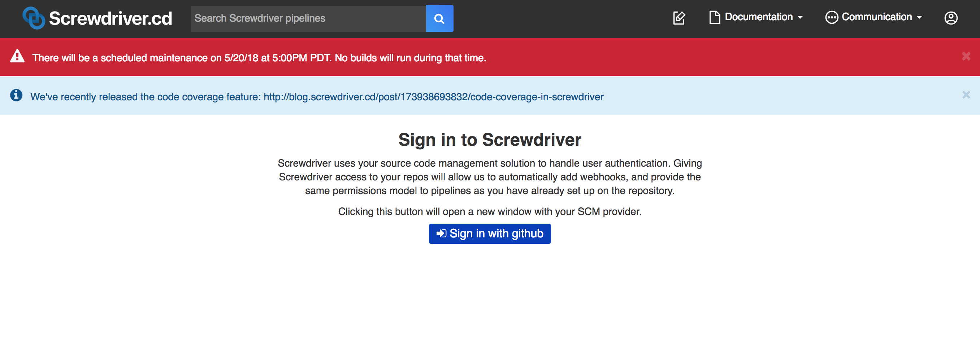Focus the Search Screwdriver pipelines field
Image resolution: width=980 pixels, height=342 pixels.
coord(308,18)
